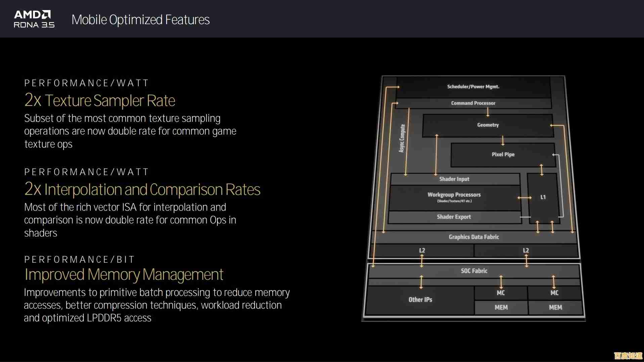
Task: Click the Command Processor block
Action: click(x=473, y=103)
